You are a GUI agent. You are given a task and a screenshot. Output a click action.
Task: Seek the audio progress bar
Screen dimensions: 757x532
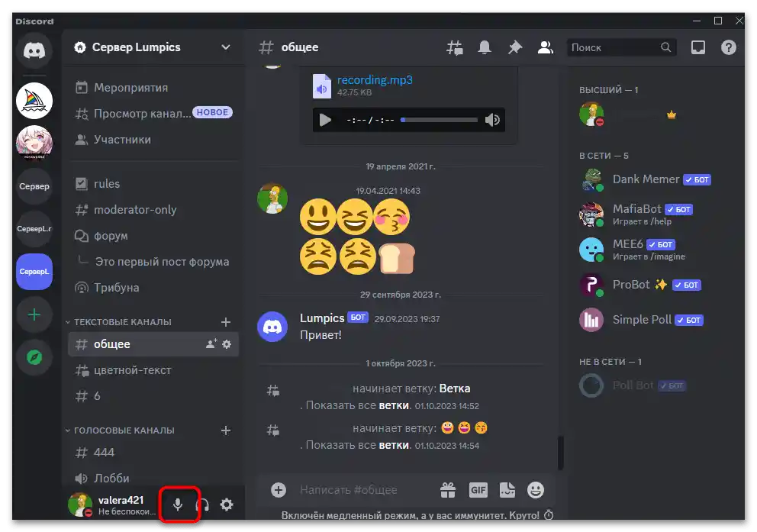coord(439,120)
